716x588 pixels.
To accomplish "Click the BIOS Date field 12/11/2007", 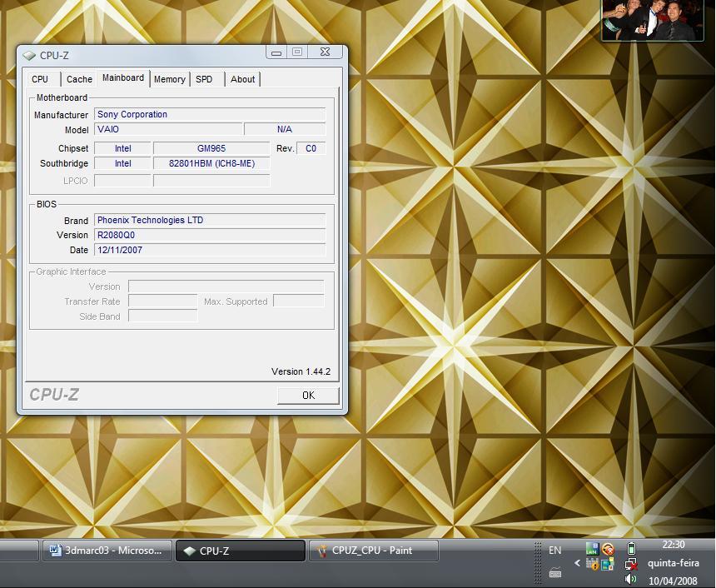I will coord(210,250).
